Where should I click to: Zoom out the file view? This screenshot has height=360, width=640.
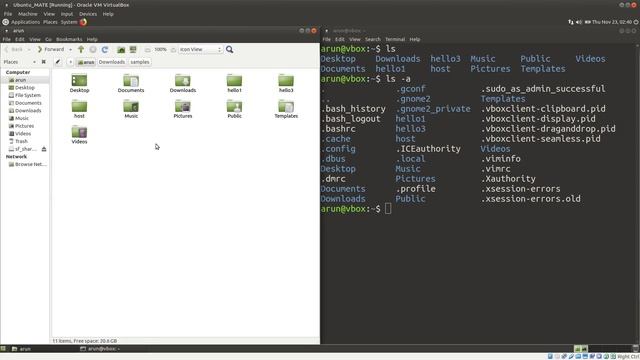point(148,49)
